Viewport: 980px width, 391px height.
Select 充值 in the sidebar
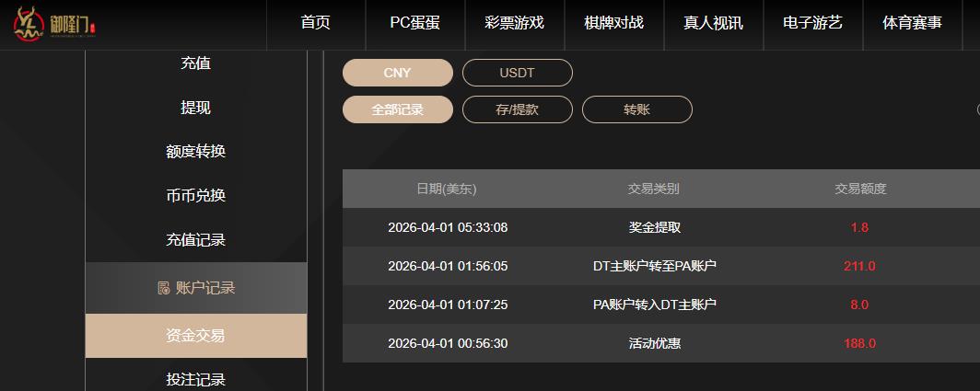pos(195,63)
